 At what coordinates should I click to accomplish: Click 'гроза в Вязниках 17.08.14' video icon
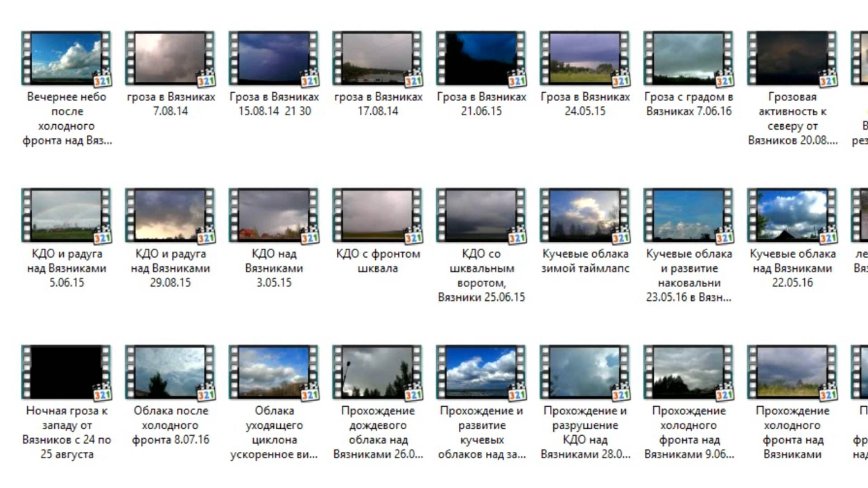coord(377,58)
